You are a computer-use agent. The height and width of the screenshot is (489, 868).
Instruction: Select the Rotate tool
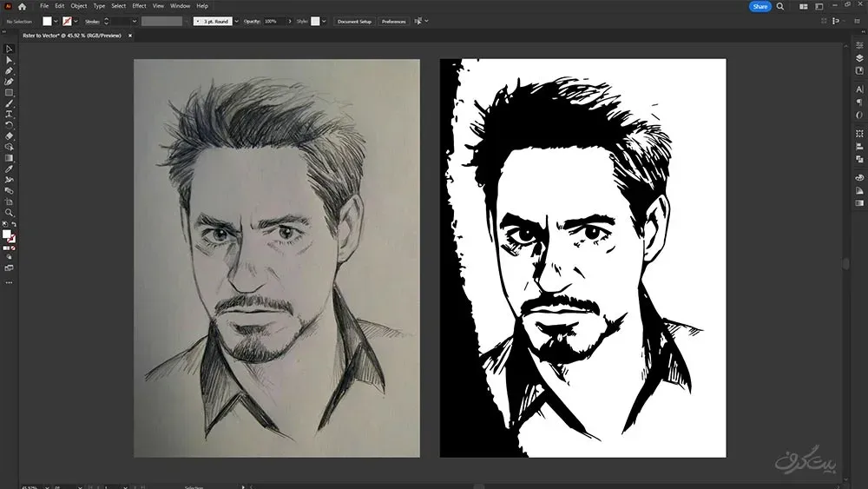[9, 125]
